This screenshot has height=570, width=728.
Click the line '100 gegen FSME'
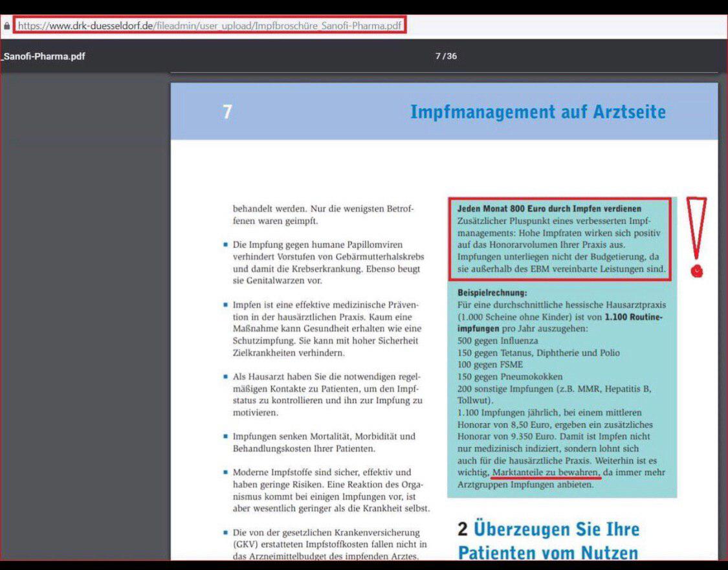coord(490,365)
